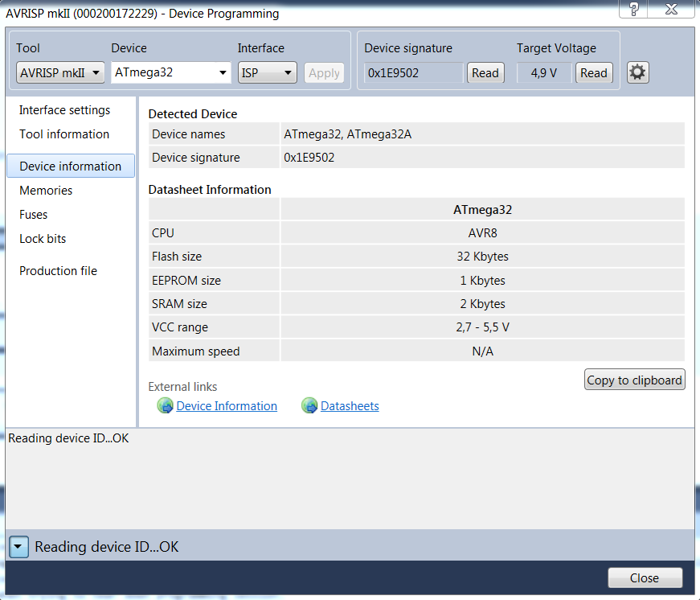Click the globe icon beside Datasheets
The height and width of the screenshot is (600, 700).
[309, 406]
